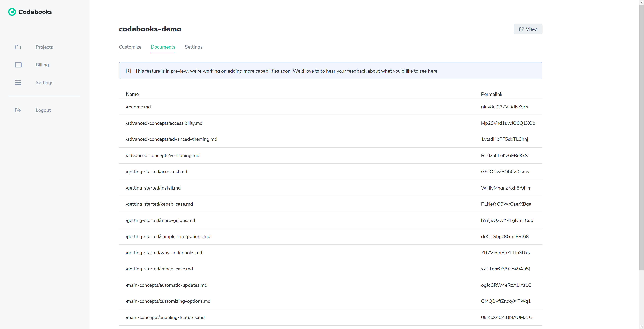Click the info icon in preview banner

[x=128, y=71]
